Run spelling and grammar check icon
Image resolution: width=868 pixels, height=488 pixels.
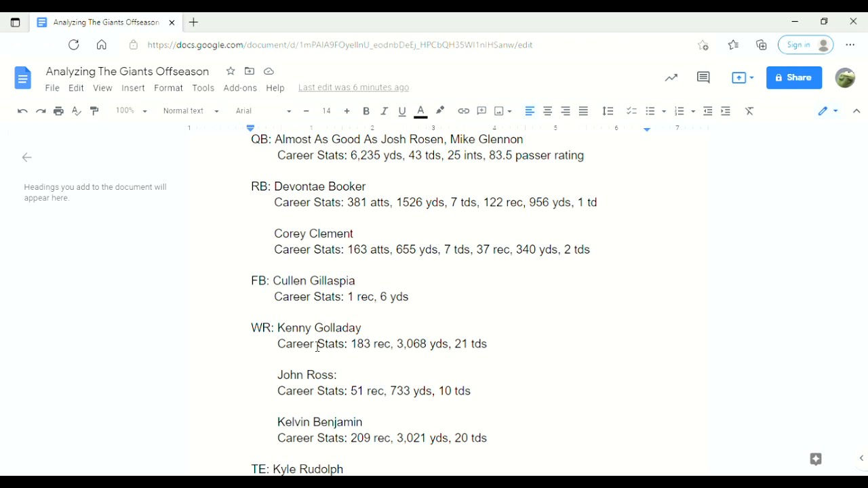coord(77,111)
